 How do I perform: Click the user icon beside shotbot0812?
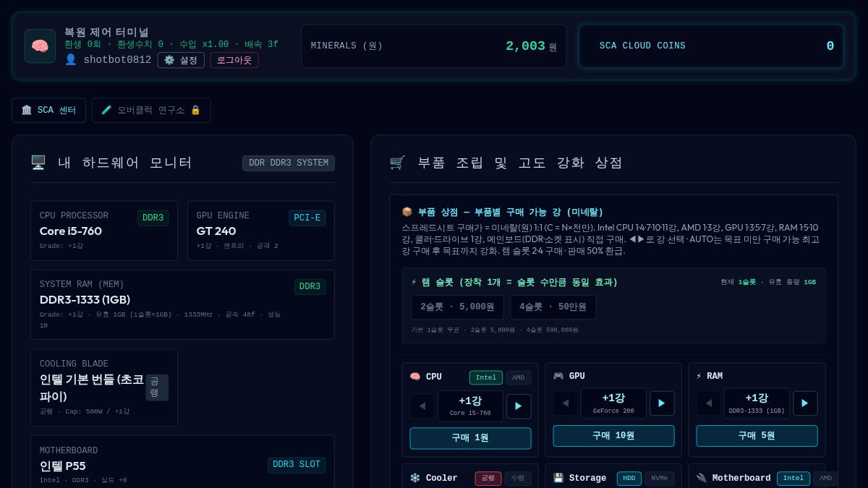pyautogui.click(x=70, y=59)
